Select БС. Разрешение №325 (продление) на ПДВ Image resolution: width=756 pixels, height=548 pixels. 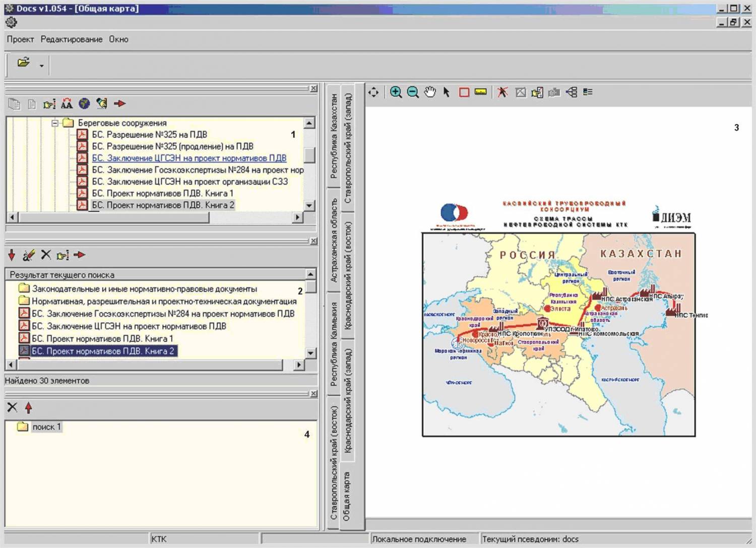(172, 146)
